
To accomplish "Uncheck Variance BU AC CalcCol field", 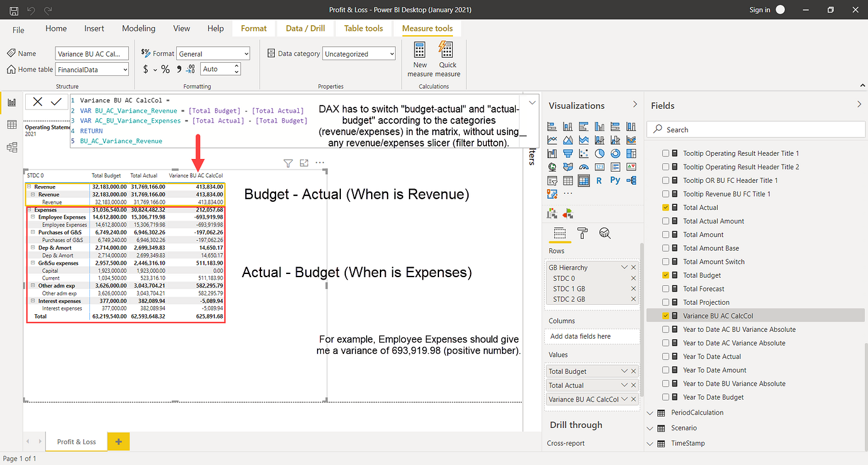I will click(x=665, y=315).
